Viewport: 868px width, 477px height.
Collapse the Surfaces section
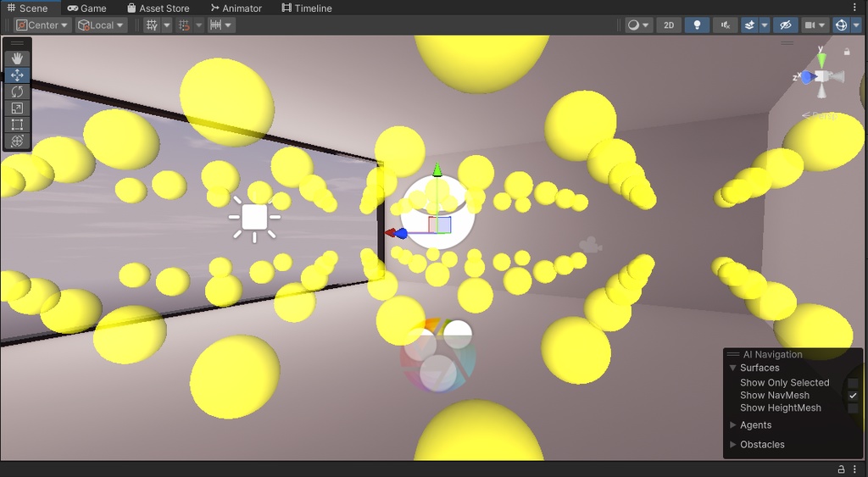733,368
